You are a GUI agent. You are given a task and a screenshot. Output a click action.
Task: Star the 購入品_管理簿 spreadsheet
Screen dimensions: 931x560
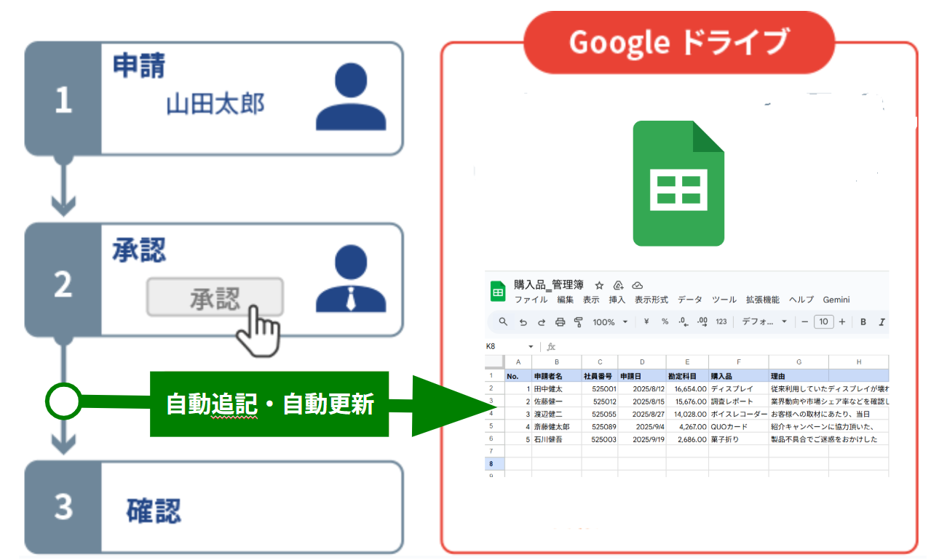(599, 285)
